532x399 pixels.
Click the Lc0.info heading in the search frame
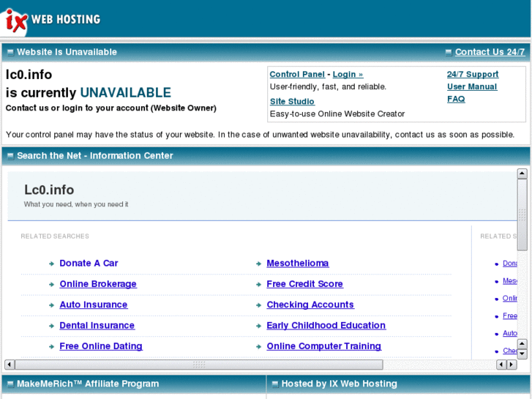[x=49, y=190]
